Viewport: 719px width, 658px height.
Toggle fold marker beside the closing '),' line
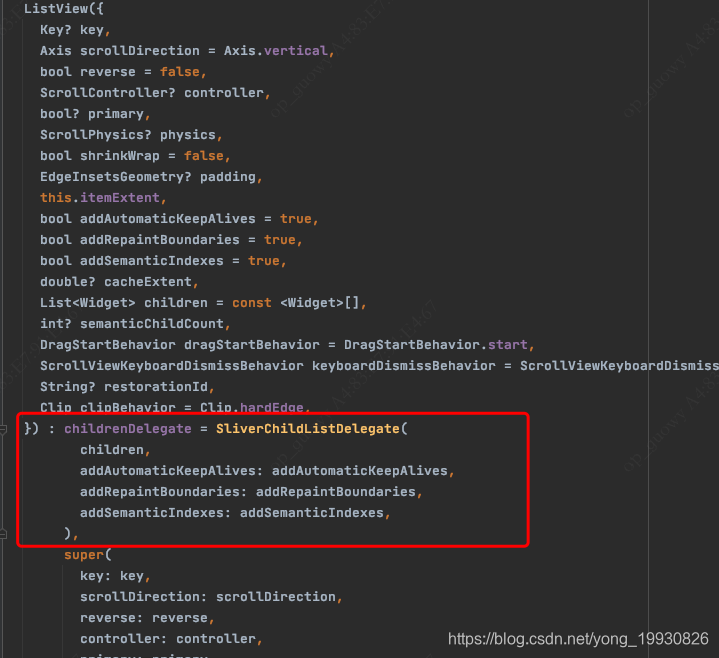3,534
